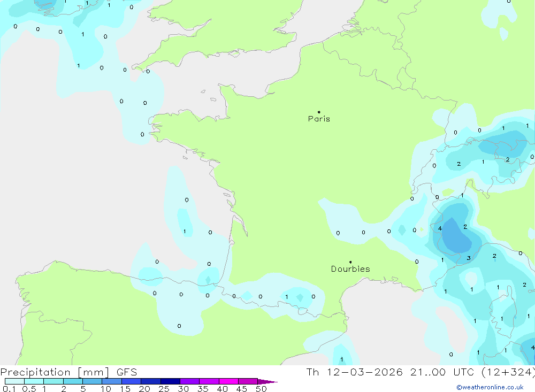Click the legend label 0.1

pos(9,389)
